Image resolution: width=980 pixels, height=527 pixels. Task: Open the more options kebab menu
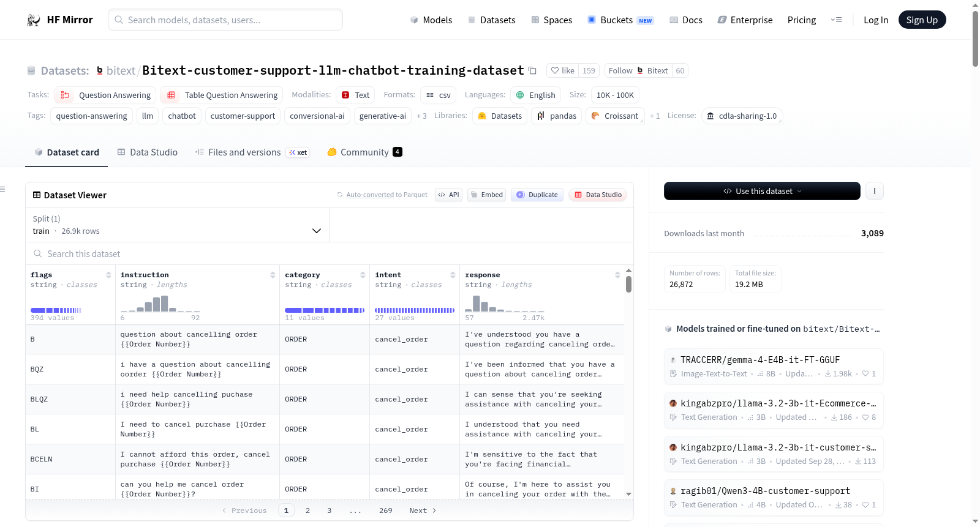point(875,191)
